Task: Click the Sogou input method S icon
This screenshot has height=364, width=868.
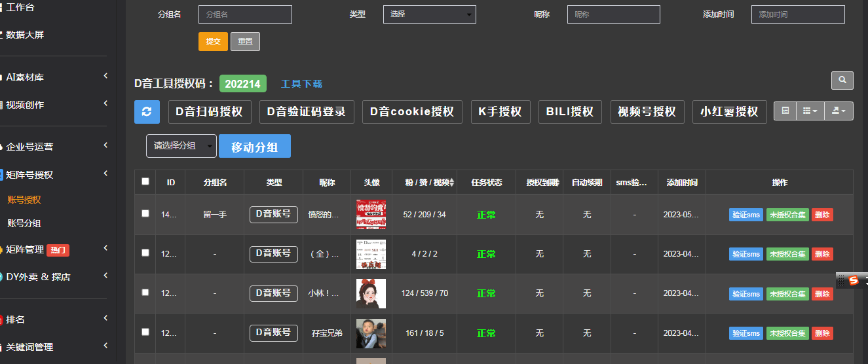Action: [x=853, y=280]
